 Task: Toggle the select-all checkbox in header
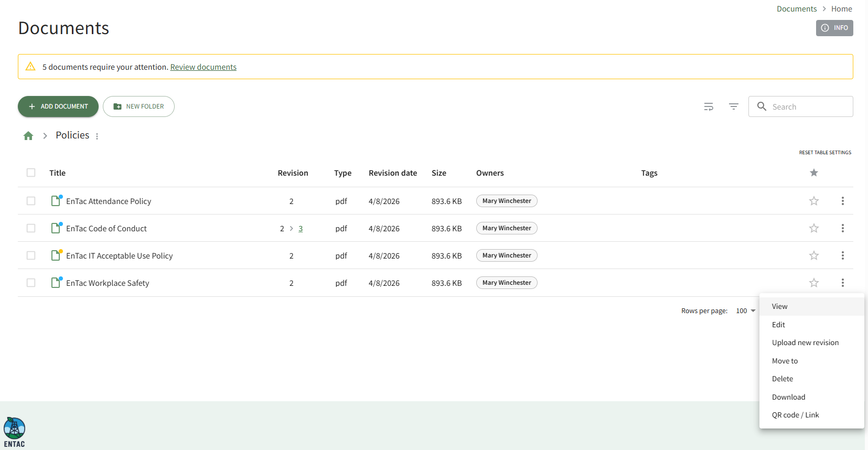click(x=31, y=173)
